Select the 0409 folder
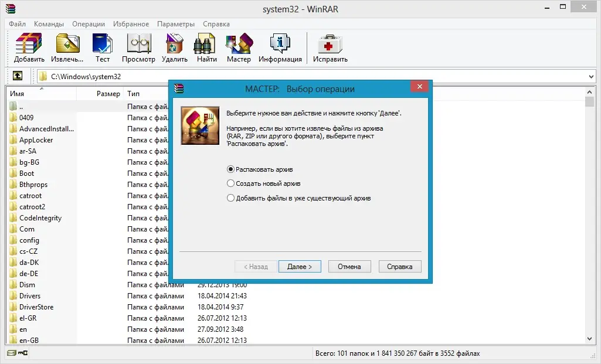The width and height of the screenshot is (601, 364). [26, 118]
